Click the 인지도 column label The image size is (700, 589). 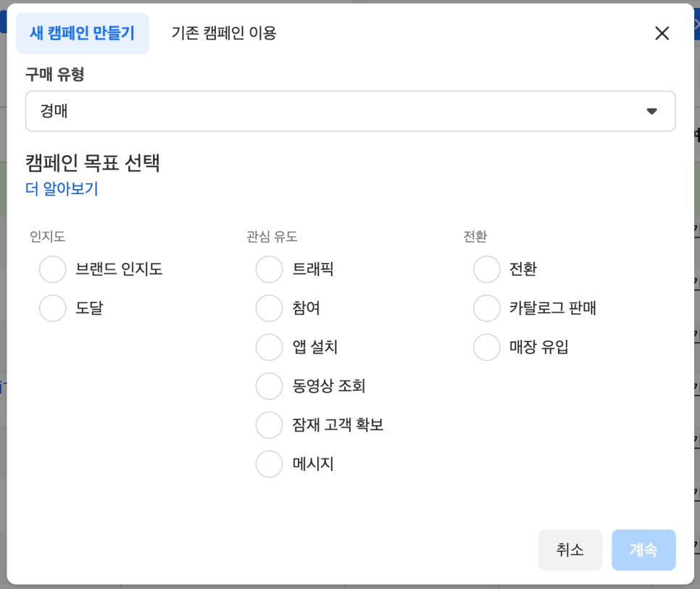47,236
